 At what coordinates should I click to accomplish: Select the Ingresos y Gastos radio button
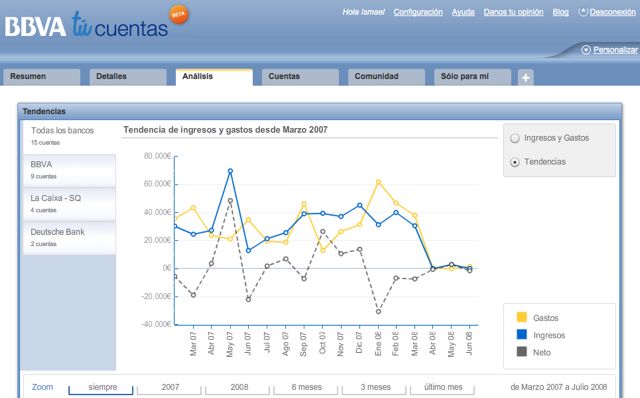pyautogui.click(x=515, y=138)
